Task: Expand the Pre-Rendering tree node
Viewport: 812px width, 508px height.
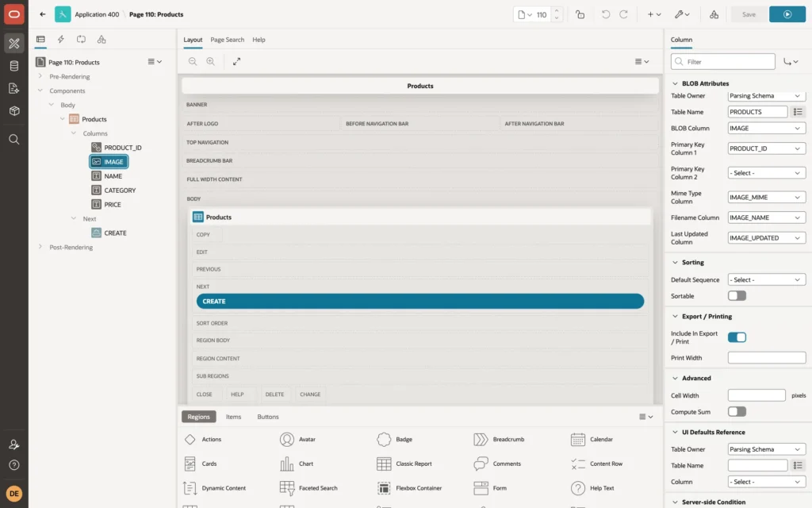Action: [40, 76]
